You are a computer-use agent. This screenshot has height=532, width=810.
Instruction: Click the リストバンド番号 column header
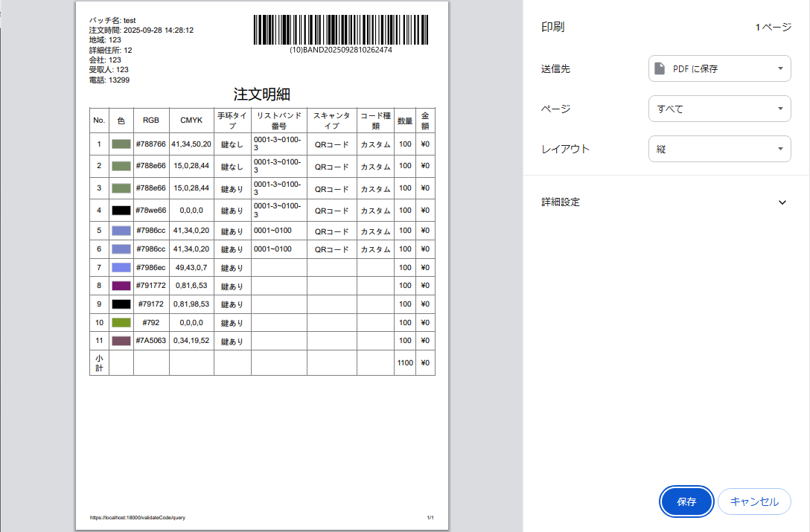pos(279,121)
